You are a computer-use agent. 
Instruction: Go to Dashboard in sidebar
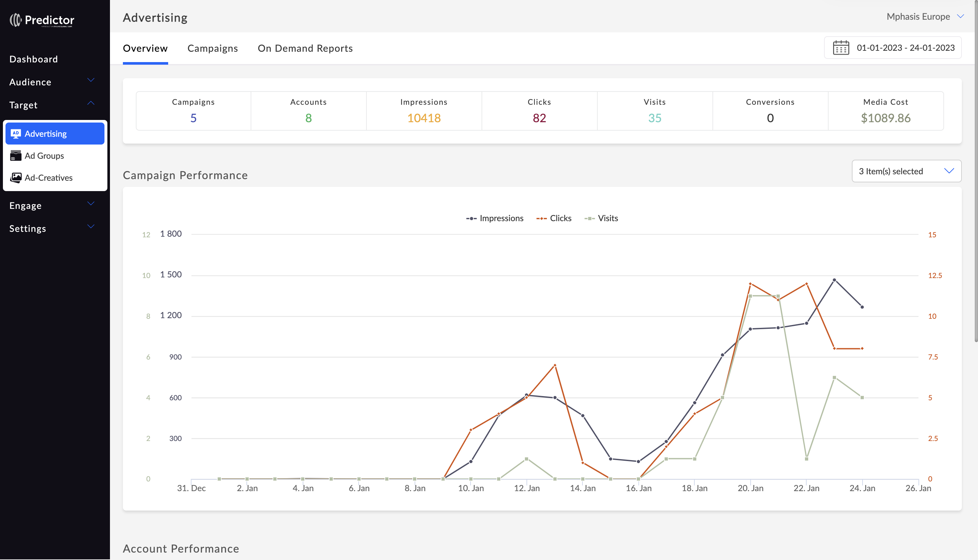(33, 59)
